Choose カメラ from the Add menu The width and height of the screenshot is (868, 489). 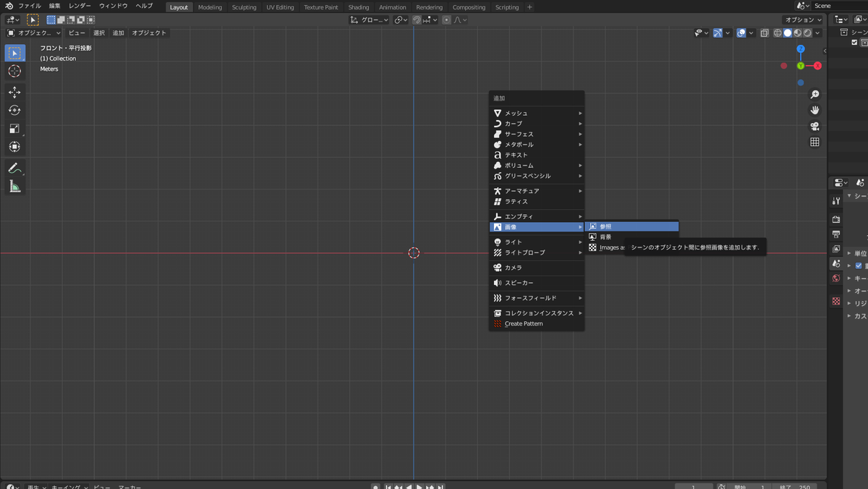point(537,268)
